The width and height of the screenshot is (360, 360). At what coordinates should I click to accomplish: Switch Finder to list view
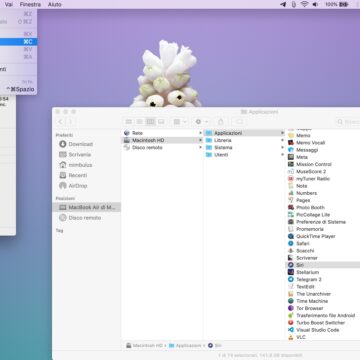tap(140, 122)
